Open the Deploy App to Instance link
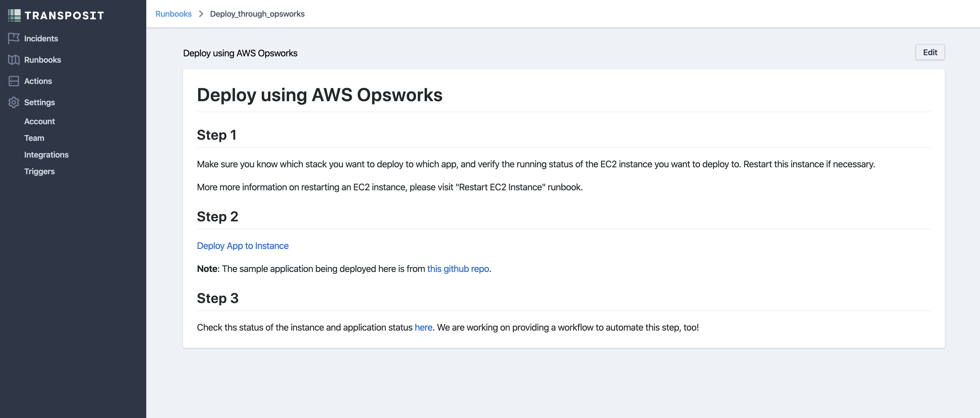This screenshot has width=980, height=418. (x=243, y=246)
